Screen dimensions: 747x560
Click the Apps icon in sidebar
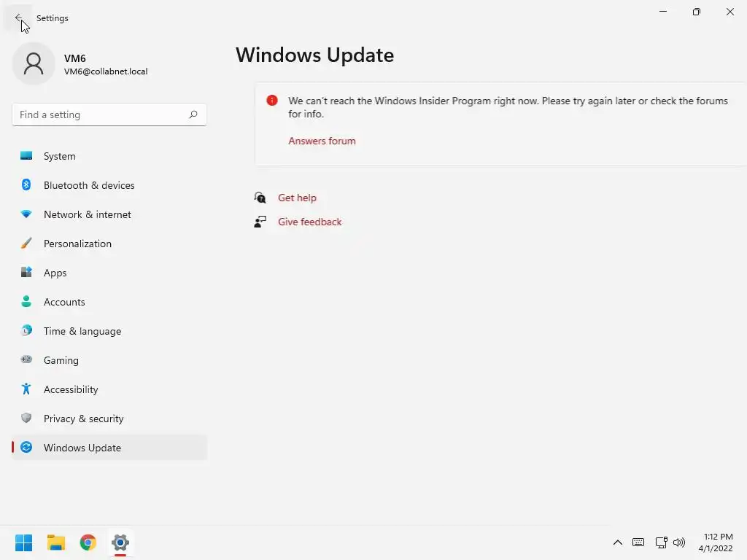[x=26, y=273]
